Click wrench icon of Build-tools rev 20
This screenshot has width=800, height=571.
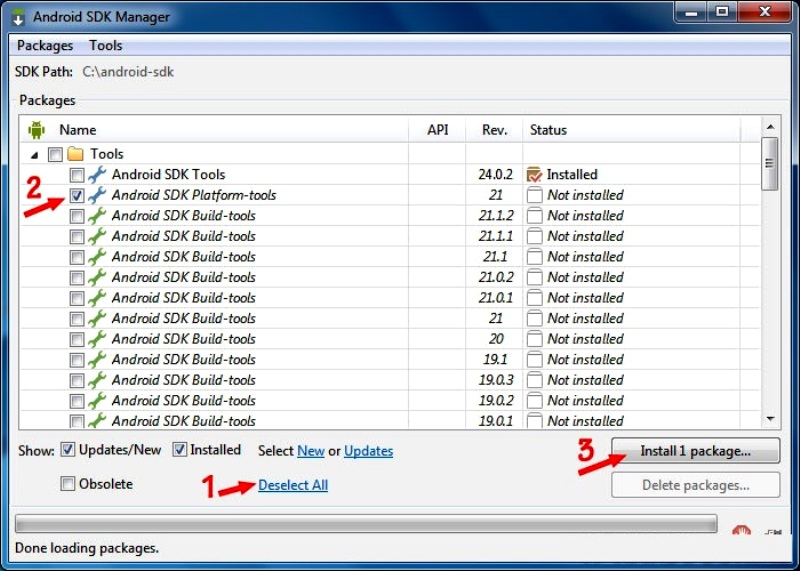[97, 339]
